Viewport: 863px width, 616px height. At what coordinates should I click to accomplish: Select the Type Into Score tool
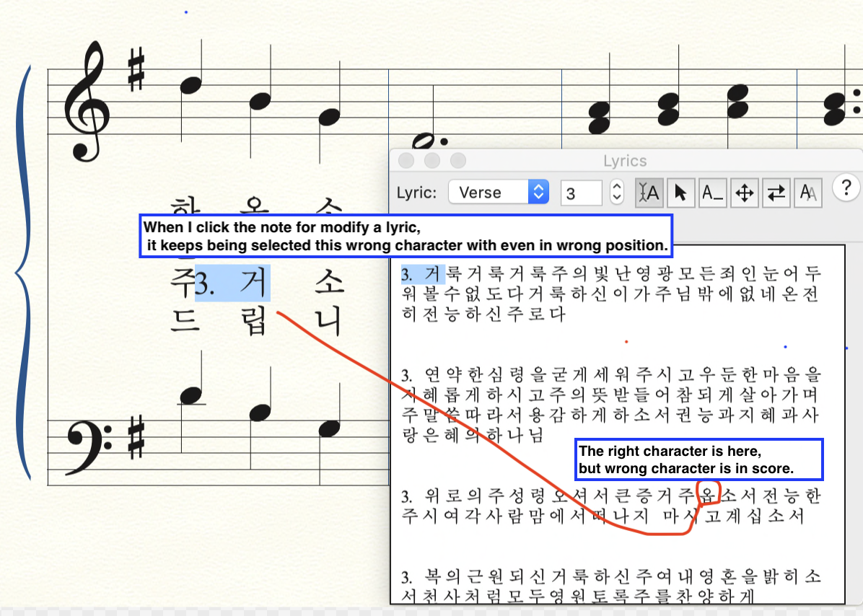click(x=649, y=193)
